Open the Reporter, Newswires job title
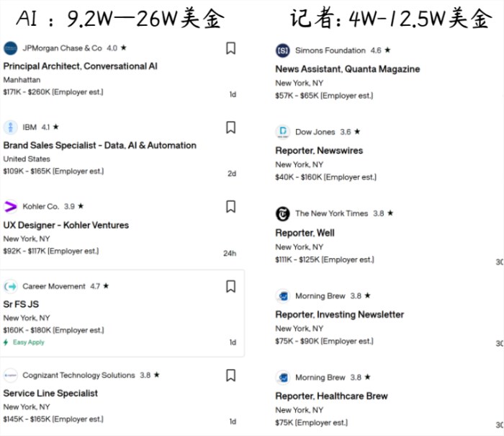 (319, 151)
